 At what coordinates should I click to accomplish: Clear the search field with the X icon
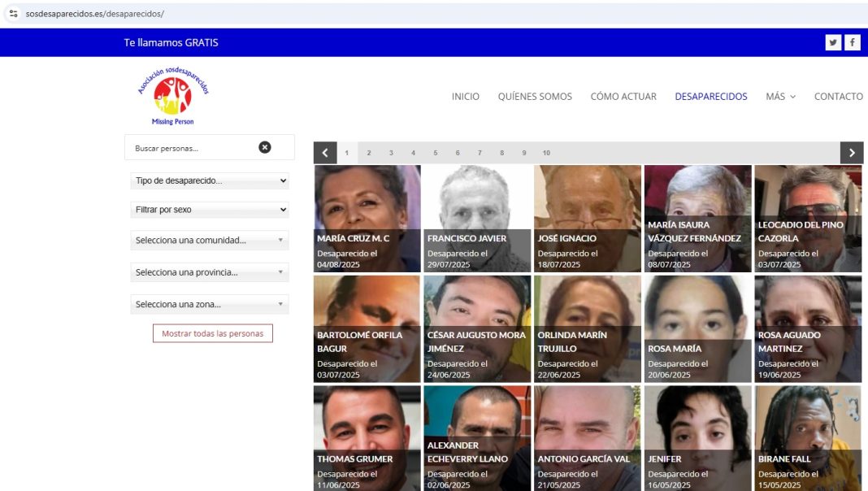[x=265, y=147]
